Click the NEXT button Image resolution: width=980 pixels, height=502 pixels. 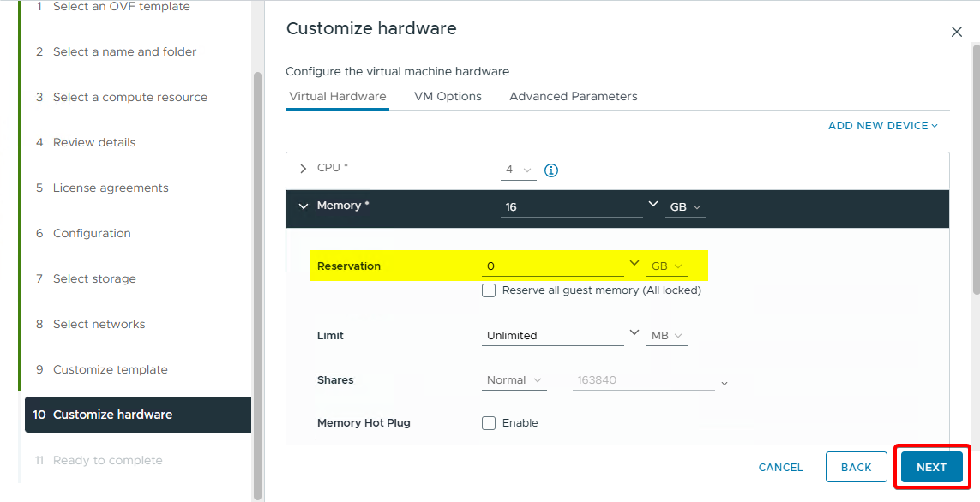coord(931,468)
